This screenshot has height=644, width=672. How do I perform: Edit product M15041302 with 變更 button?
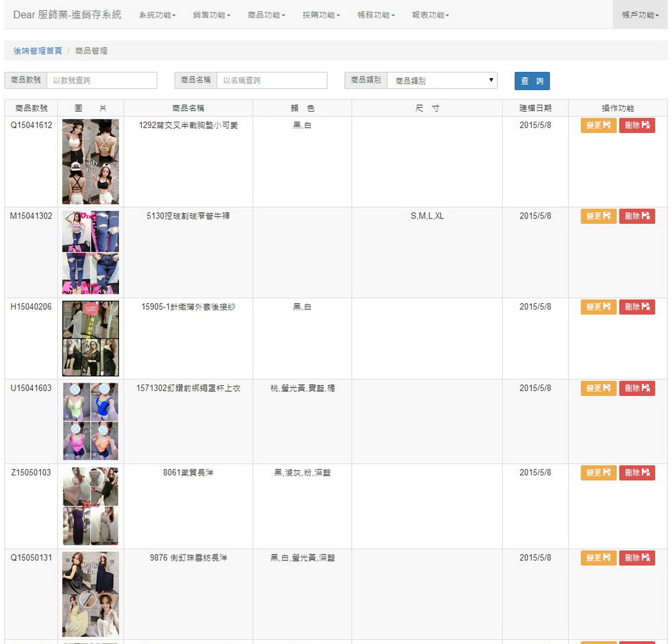[598, 216]
